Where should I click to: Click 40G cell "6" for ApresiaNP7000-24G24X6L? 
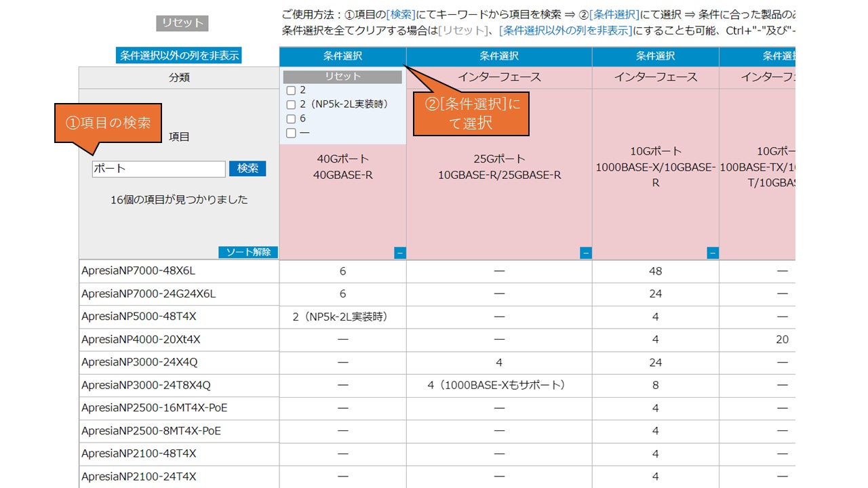(x=342, y=294)
